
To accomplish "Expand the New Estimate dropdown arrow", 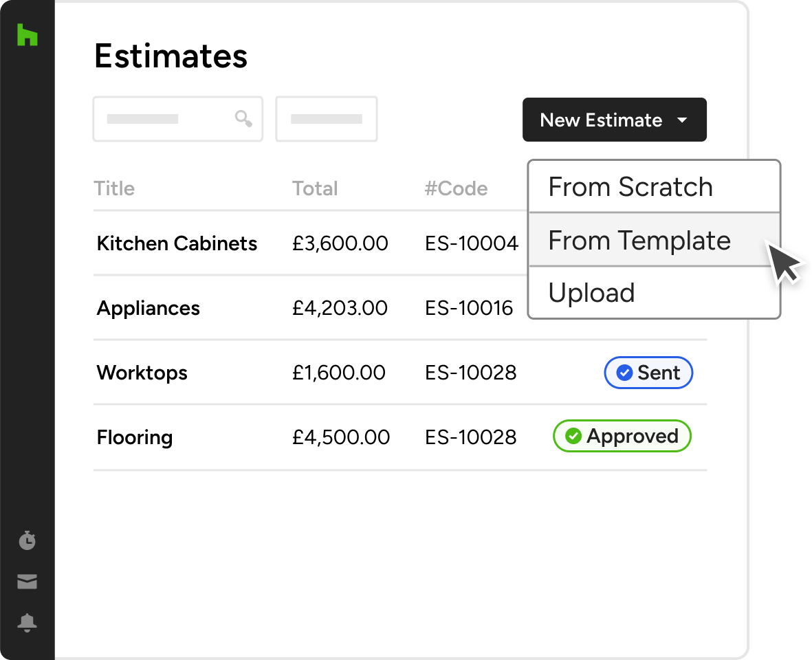I will (x=682, y=120).
